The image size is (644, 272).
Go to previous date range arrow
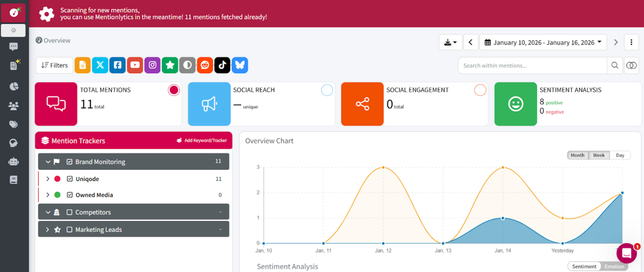coord(471,42)
